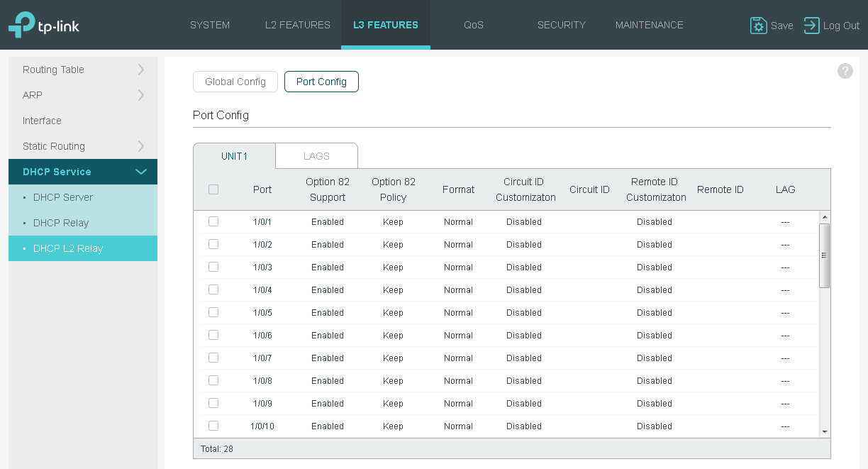
Task: Click the 1/0/1 port cell
Action: point(262,222)
